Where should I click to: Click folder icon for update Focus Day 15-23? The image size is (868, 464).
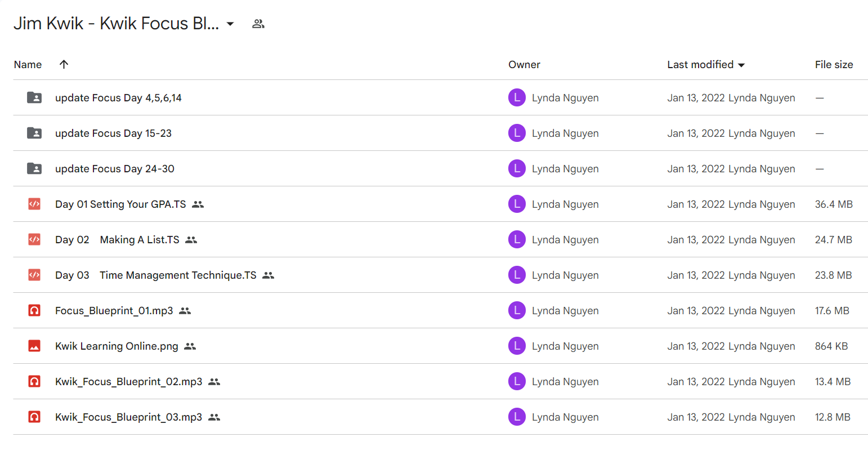[34, 133]
